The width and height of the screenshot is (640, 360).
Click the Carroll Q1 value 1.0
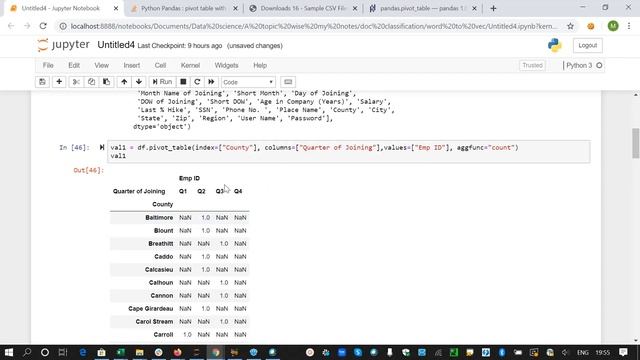(187, 335)
